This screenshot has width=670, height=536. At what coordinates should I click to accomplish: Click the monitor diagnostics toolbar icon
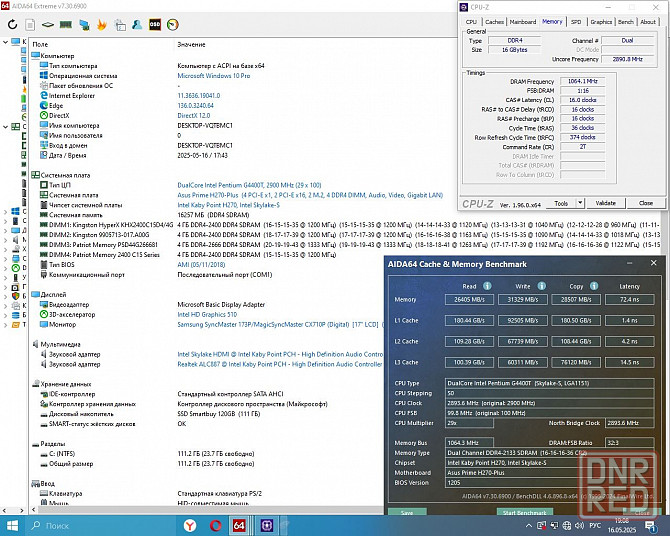84,25
